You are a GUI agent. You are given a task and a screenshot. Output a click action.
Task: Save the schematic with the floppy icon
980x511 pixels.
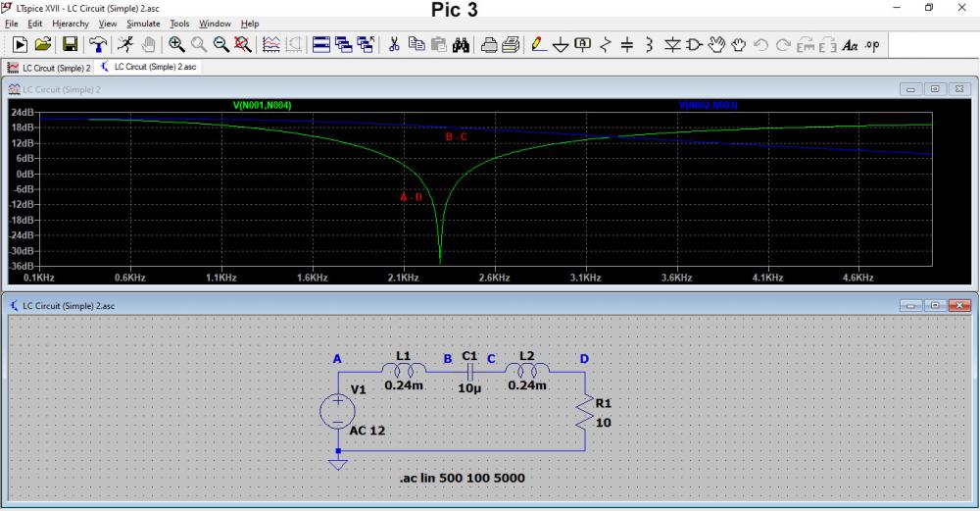pos(70,44)
